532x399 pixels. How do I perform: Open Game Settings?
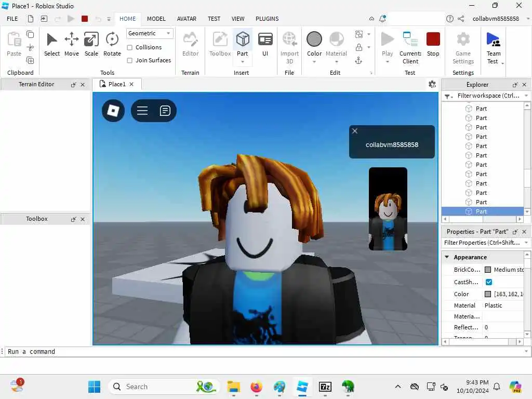tap(463, 47)
